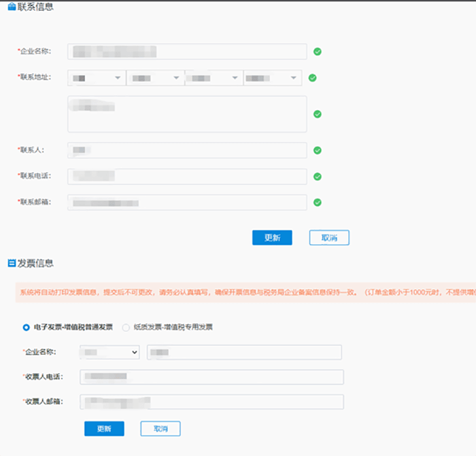Focus the 联系邮箱 input field
This screenshot has height=456, width=476.
point(187,203)
